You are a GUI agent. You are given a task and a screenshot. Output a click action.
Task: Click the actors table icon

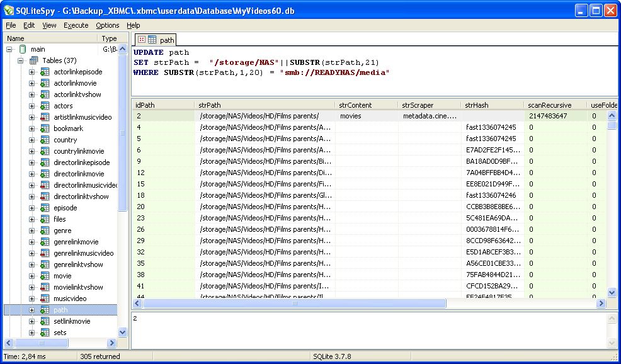(x=45, y=106)
